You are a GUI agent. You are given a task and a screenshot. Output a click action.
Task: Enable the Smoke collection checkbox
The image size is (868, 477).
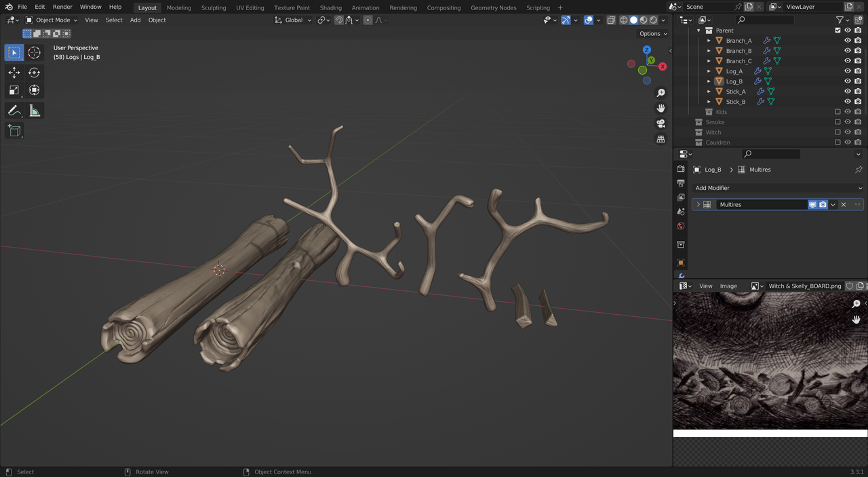[x=837, y=122]
